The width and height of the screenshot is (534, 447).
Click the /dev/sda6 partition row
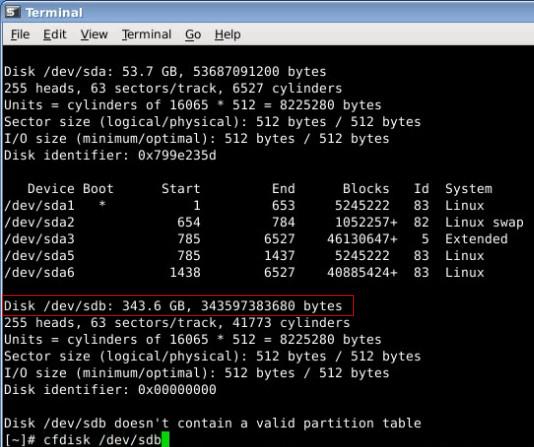click(244, 272)
